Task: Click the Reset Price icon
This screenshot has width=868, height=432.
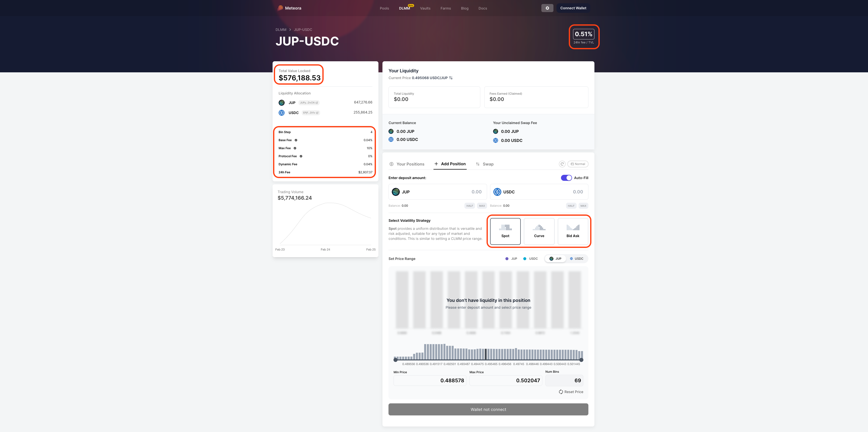Action: point(561,392)
